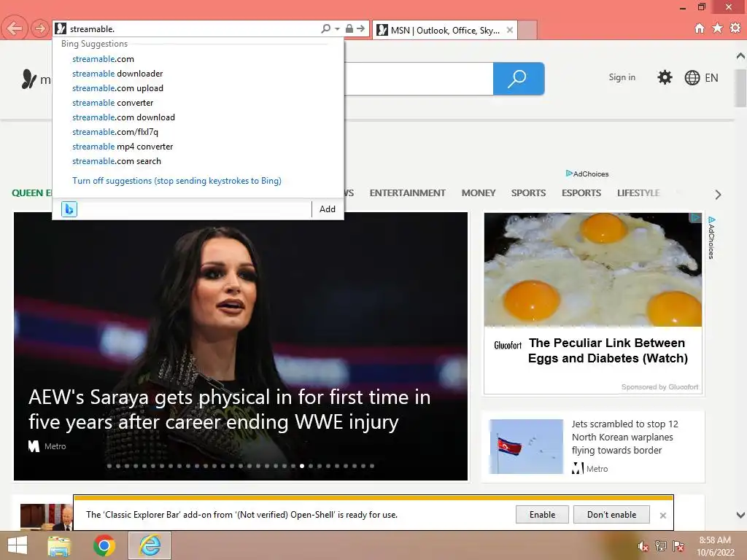Open the Windows Start button
Image resolution: width=747 pixels, height=560 pixels.
point(18,545)
